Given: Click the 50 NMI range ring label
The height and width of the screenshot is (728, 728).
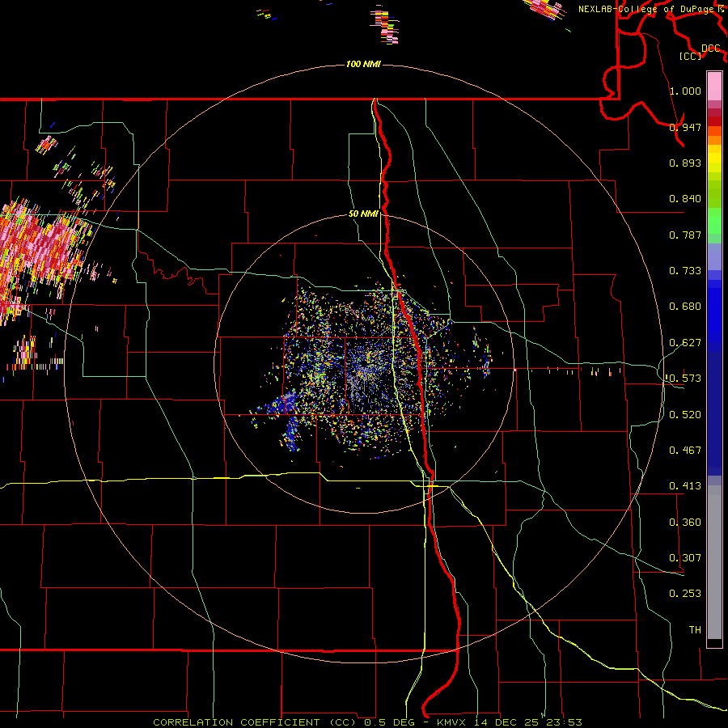Looking at the screenshot, I should pos(363,214).
